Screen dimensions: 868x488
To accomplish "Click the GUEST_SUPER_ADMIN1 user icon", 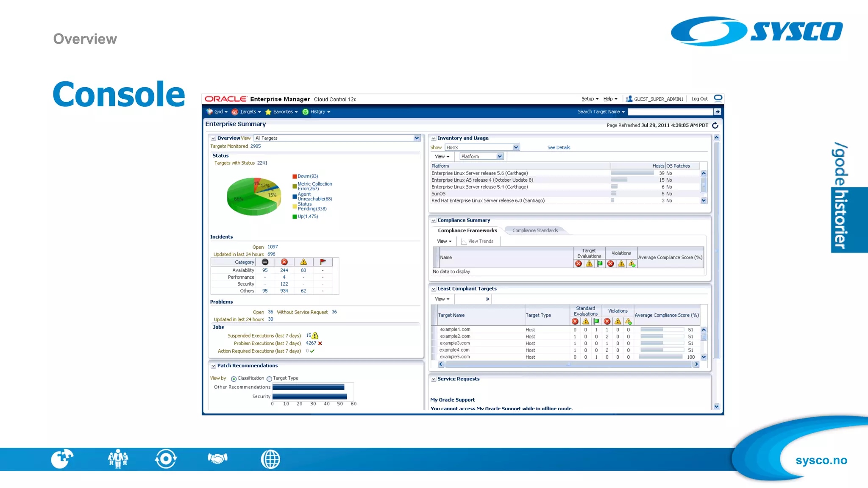I will 629,99.
